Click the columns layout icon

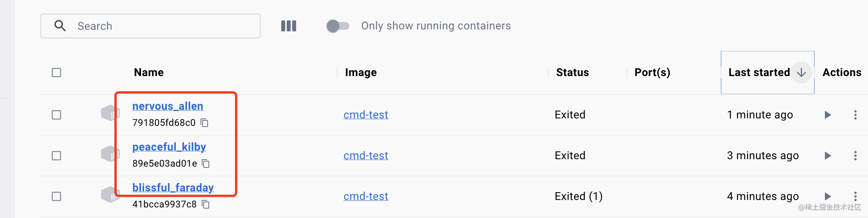[x=289, y=26]
